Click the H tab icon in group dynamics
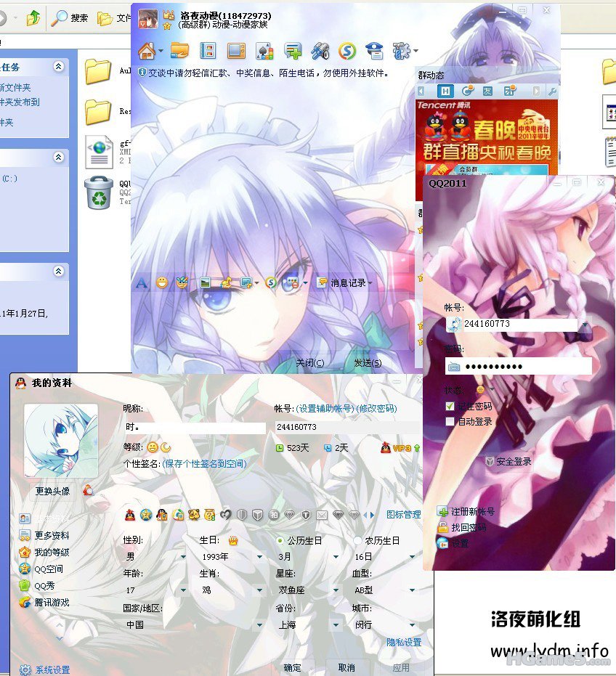The width and height of the screenshot is (616, 676). click(445, 91)
